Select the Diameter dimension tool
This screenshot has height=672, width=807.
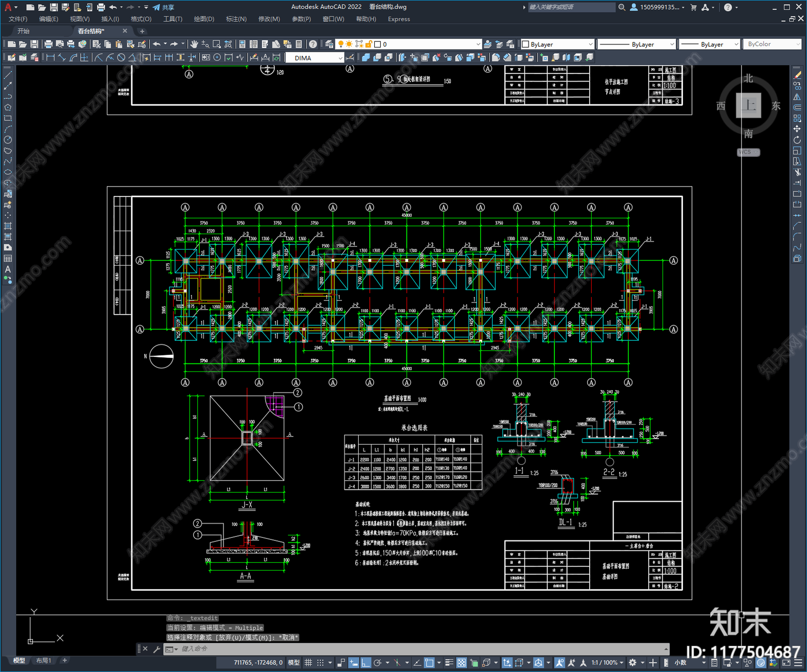click(121, 57)
